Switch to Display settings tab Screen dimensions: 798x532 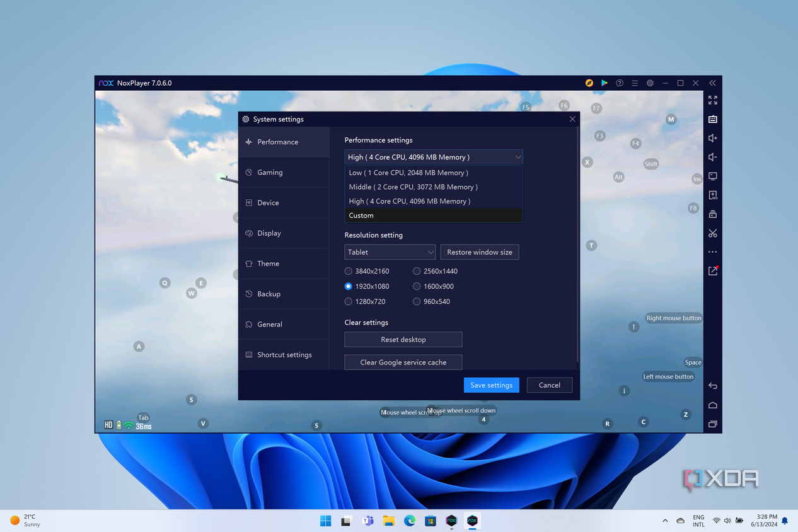click(284, 233)
